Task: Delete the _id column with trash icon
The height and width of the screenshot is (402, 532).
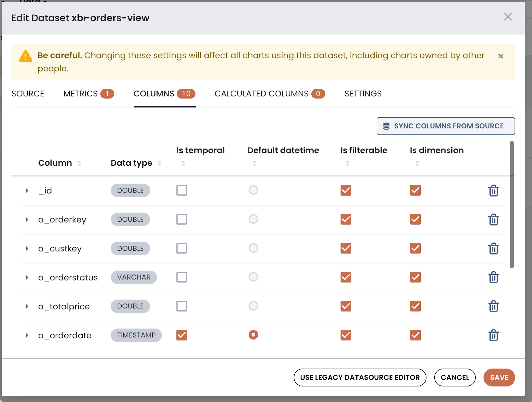Action: [x=493, y=191]
